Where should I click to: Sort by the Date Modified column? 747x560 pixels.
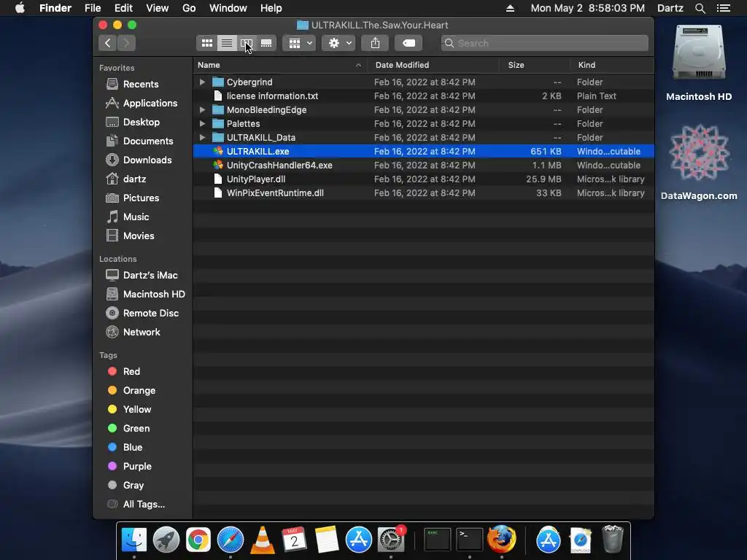click(433, 65)
